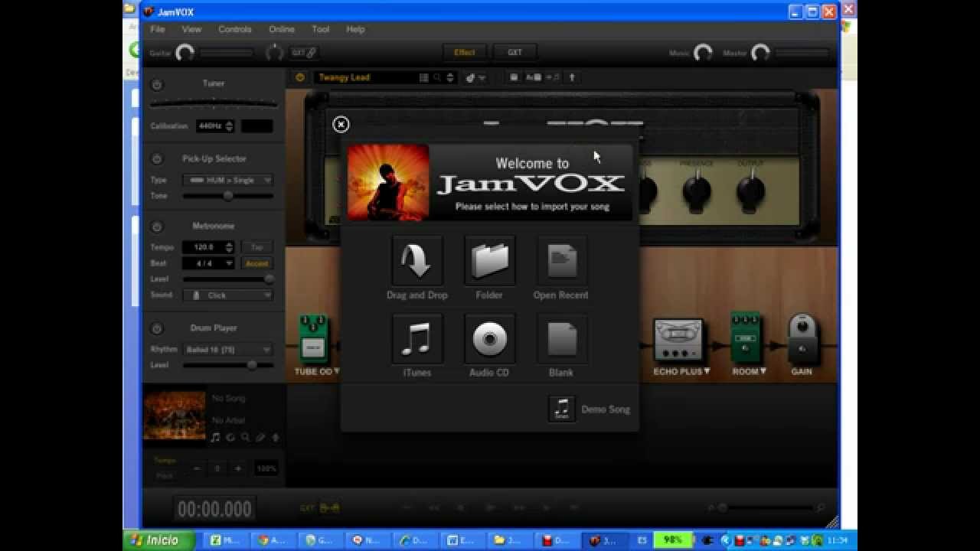Screen dimensions: 980x551
Task: Click the 98% battery indicator in taskbar
Action: coord(673,540)
